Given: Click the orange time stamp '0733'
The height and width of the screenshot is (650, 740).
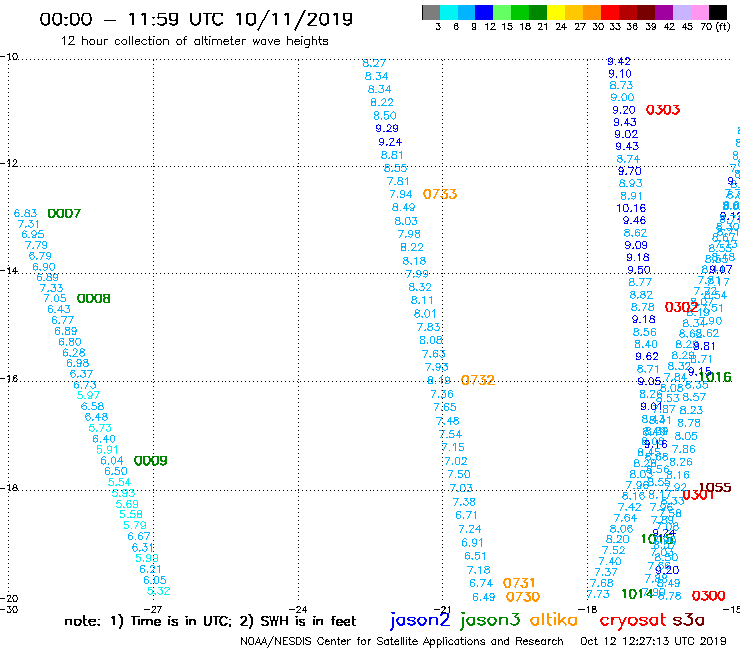Looking at the screenshot, I should [x=440, y=194].
